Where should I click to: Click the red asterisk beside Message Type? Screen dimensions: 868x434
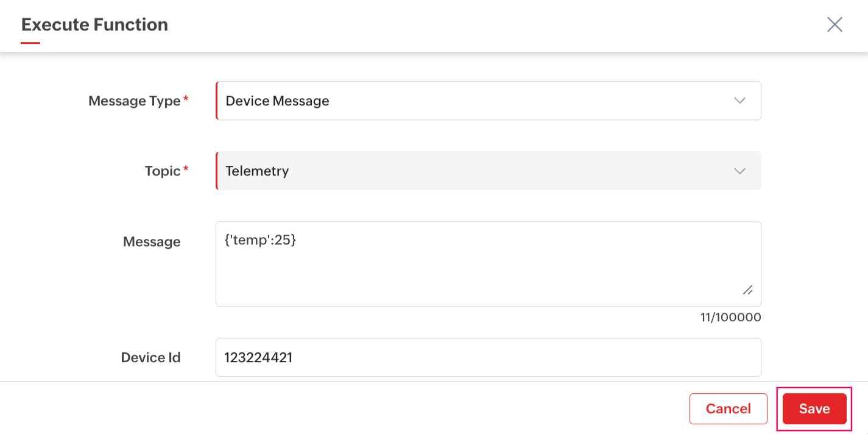coord(186,99)
